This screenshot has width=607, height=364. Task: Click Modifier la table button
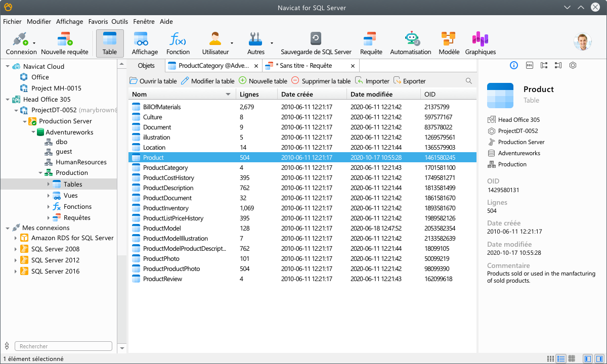tap(208, 81)
